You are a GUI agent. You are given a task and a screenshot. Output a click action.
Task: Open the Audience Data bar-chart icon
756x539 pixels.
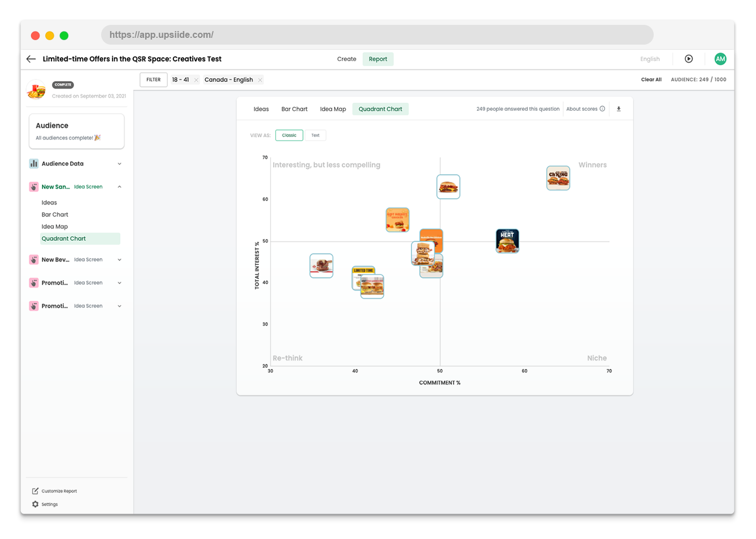pyautogui.click(x=33, y=163)
